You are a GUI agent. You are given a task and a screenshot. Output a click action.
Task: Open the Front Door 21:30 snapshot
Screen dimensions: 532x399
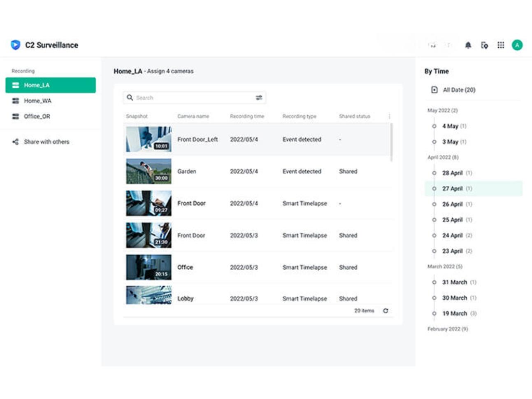pyautogui.click(x=149, y=236)
